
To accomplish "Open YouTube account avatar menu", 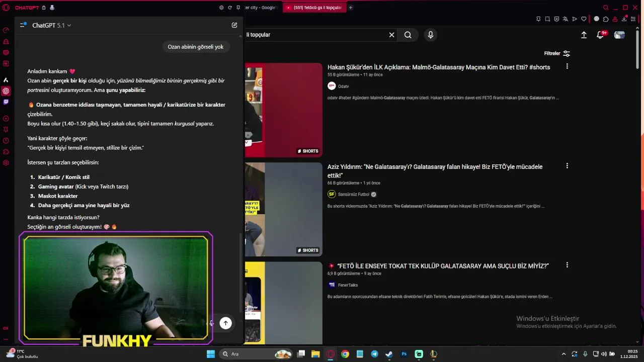I will coord(619,35).
